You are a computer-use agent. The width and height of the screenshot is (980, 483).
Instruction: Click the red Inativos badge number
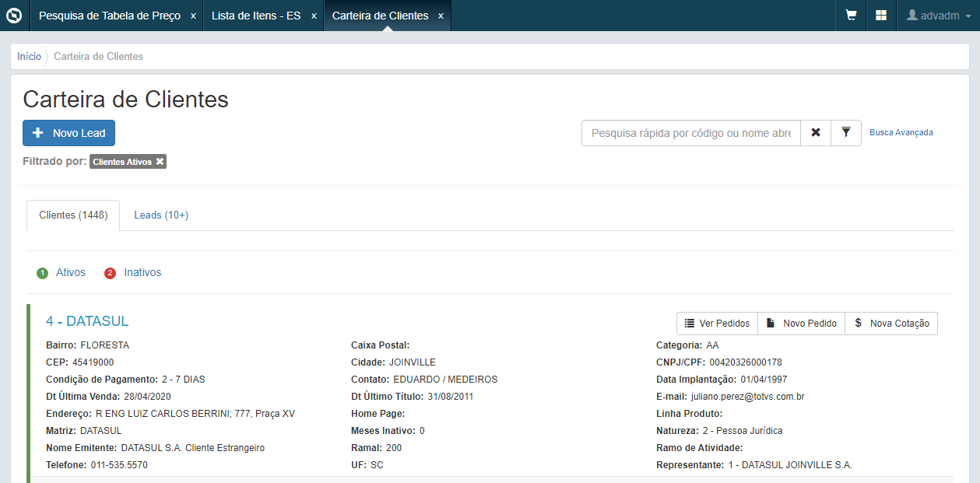(x=110, y=273)
